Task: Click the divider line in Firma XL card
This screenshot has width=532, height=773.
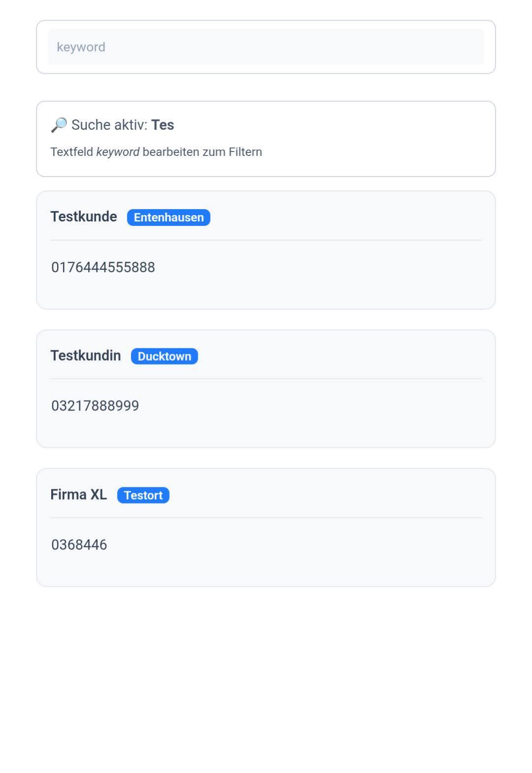Action: pos(266,517)
